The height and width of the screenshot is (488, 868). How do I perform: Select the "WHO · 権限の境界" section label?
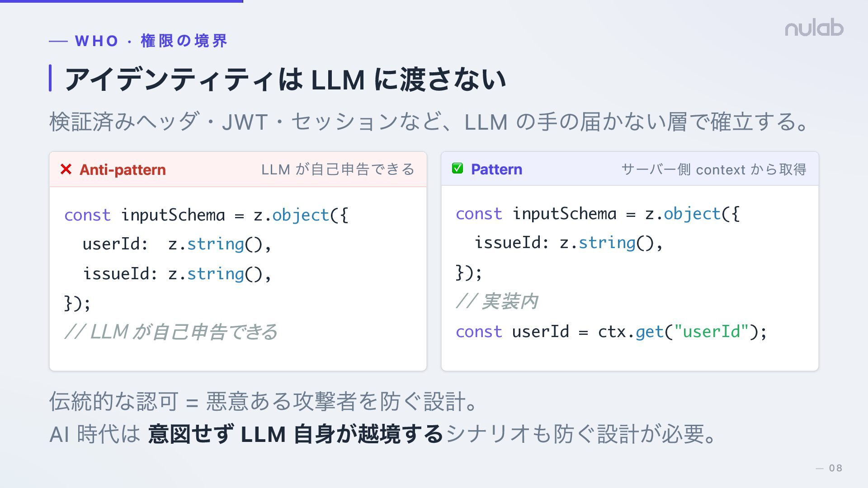tap(151, 41)
